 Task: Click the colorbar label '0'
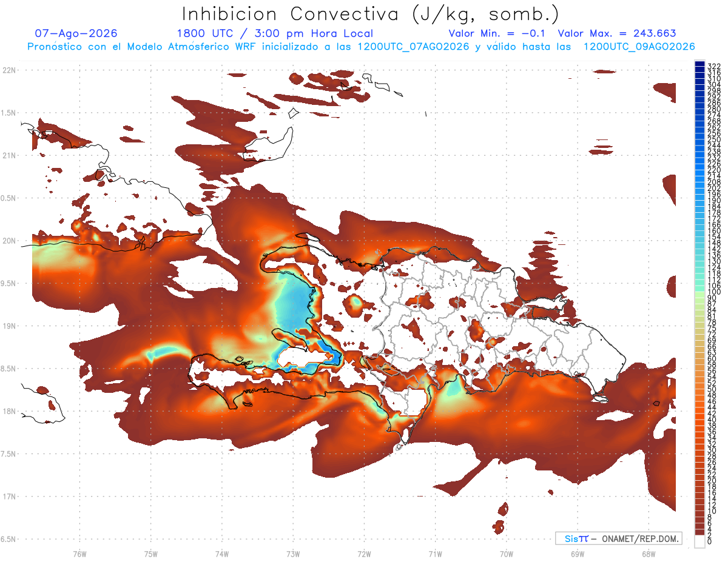click(710, 541)
